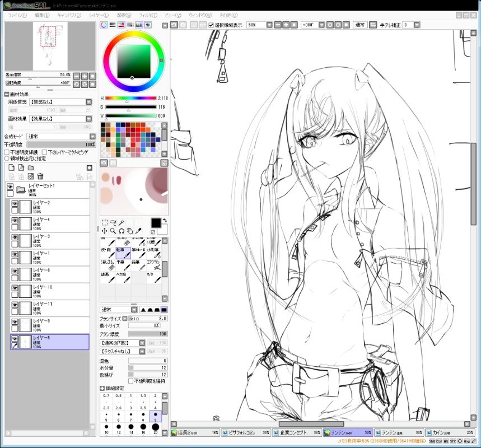Switch to the カイン.jpg document tab
481x448 pixels.
[450, 433]
